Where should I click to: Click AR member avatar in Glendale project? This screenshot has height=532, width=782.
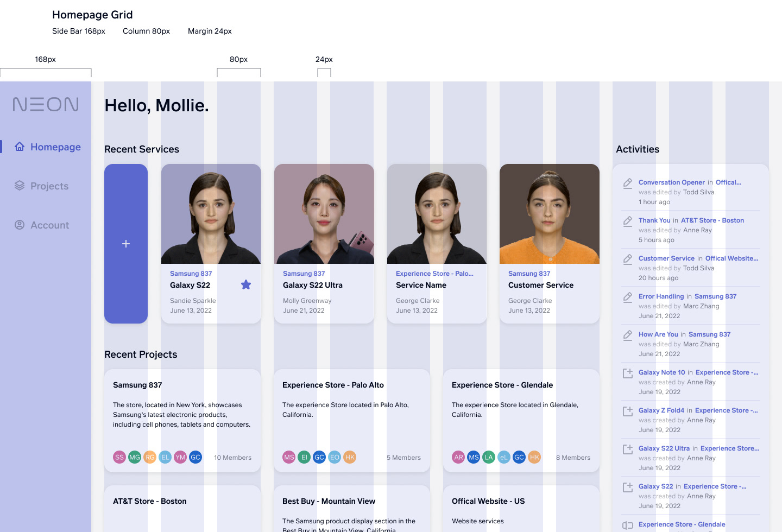coord(458,457)
